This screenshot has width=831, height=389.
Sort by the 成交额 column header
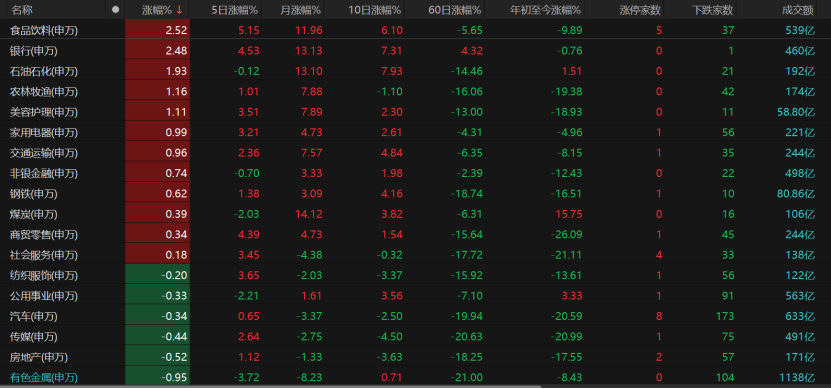pyautogui.click(x=798, y=10)
